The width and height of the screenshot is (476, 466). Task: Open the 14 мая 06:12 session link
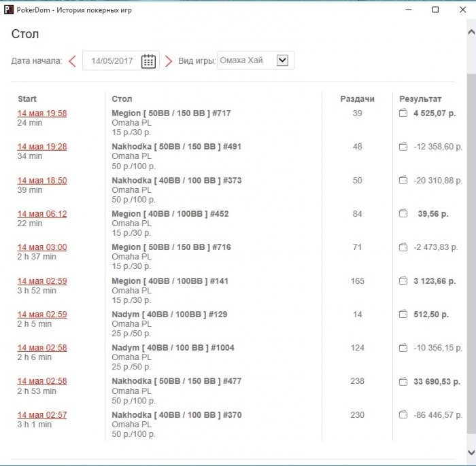click(42, 214)
